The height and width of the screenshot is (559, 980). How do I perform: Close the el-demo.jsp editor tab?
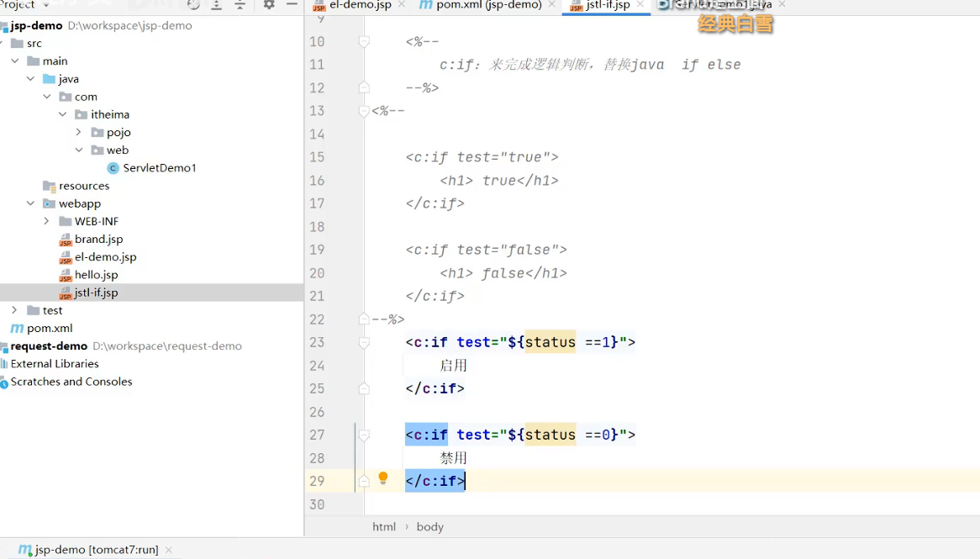tap(401, 4)
